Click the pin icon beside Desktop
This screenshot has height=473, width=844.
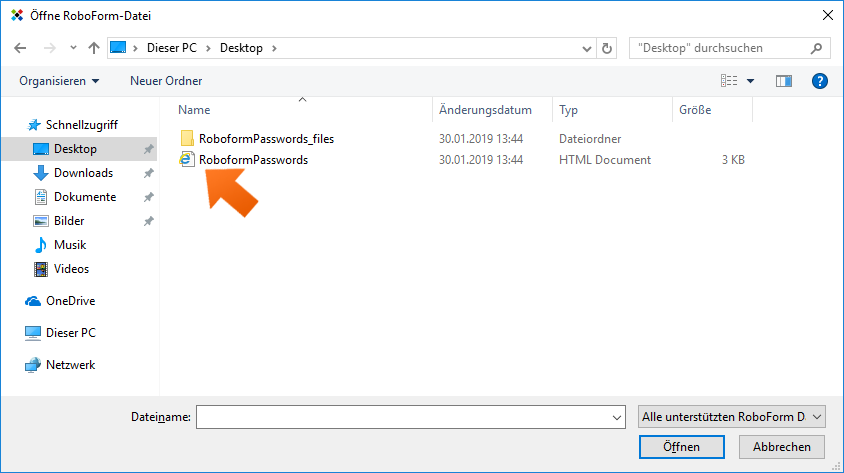(149, 149)
